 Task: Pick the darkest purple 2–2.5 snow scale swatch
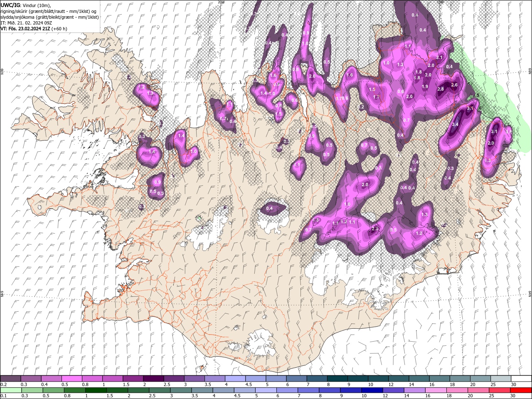click(153, 379)
